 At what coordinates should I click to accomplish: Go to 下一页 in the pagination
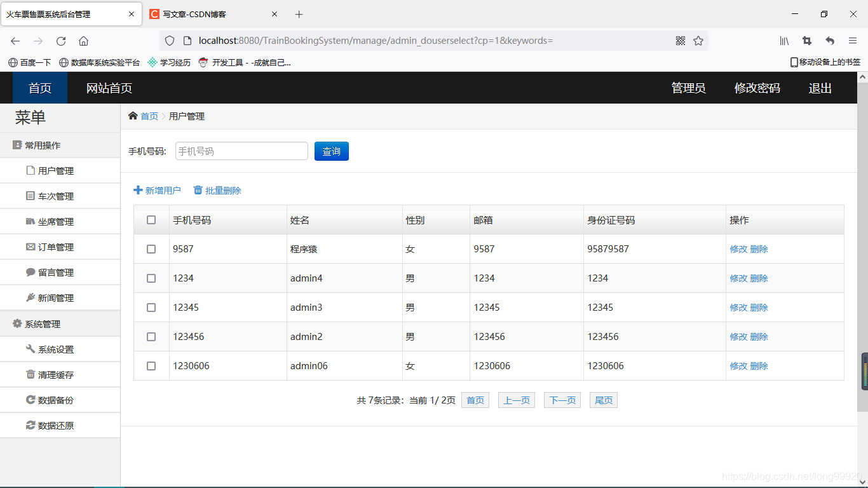(562, 400)
